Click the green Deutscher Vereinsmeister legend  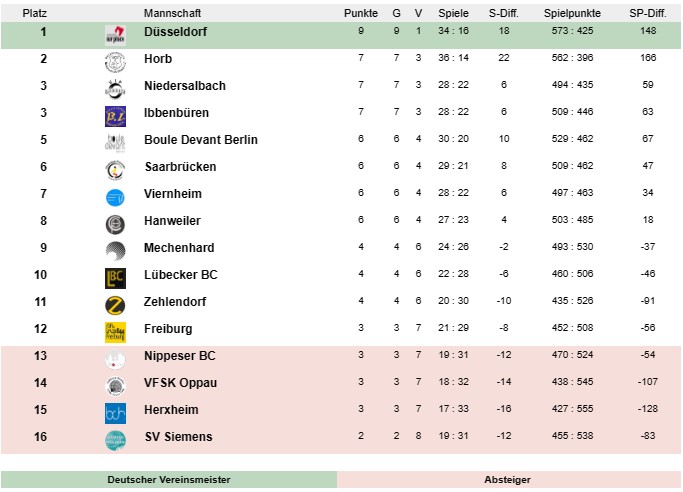(169, 479)
